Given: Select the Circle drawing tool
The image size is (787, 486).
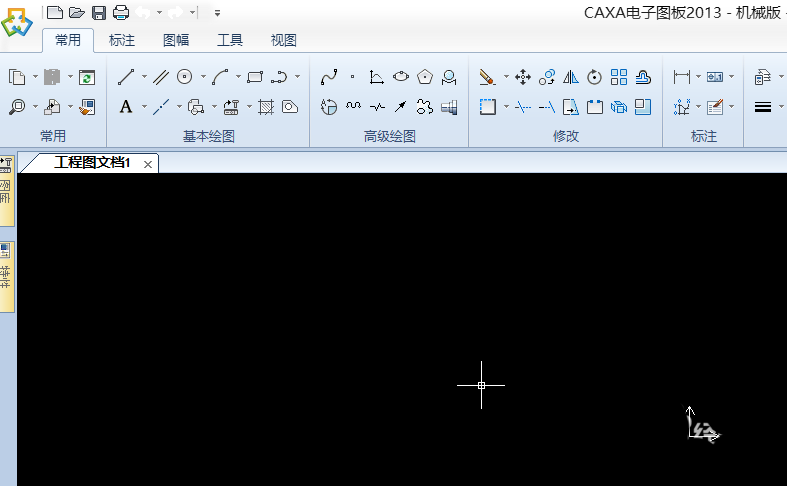Looking at the screenshot, I should click(x=185, y=77).
